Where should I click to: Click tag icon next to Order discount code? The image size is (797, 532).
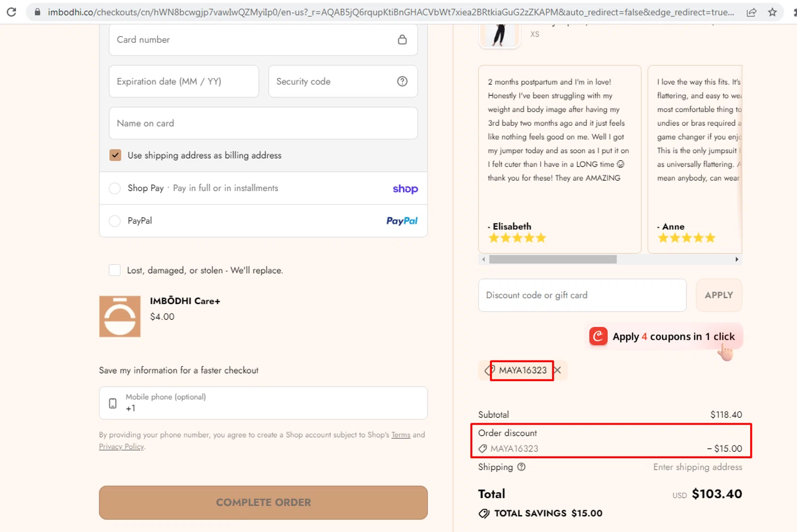(x=482, y=449)
